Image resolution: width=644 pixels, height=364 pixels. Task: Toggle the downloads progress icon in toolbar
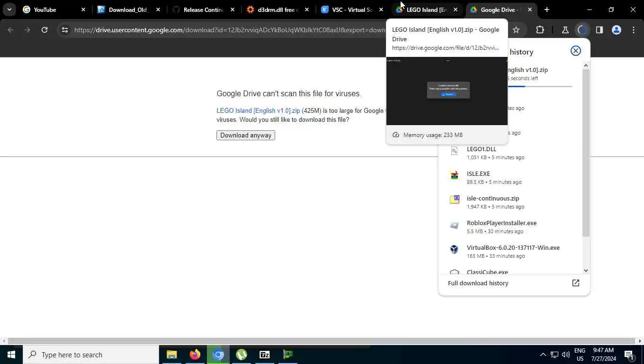coord(582,30)
